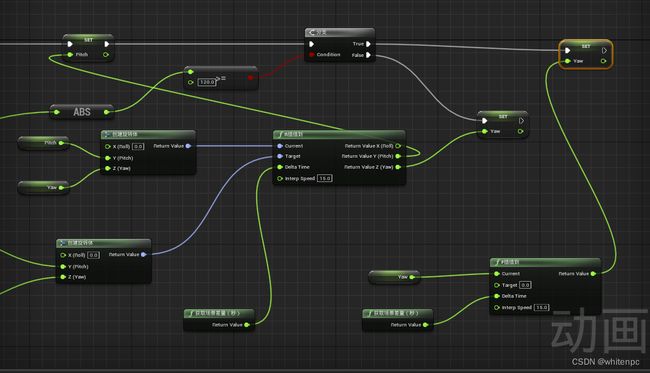Click the function icon on rotator interp node title
Screen dimensions: 650x373
[281, 134]
